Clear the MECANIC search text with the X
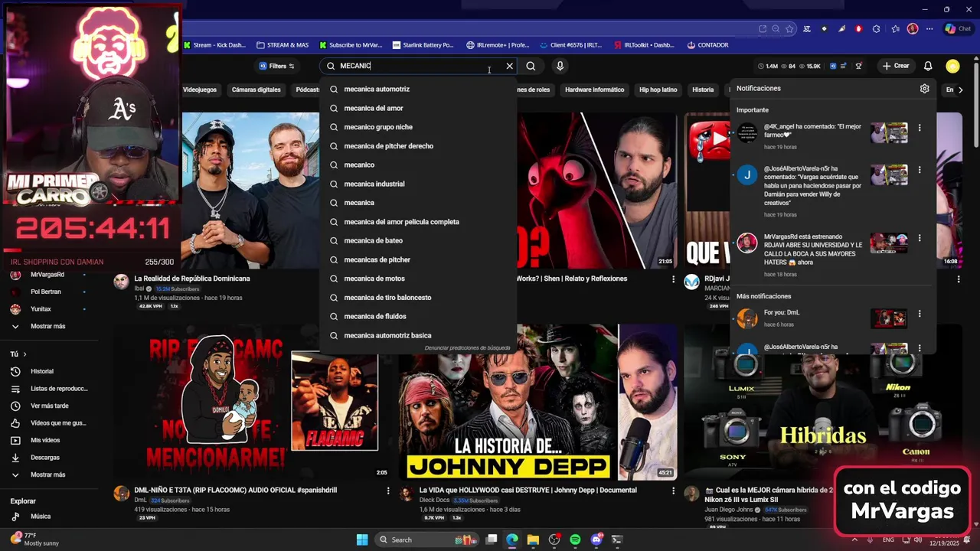 pyautogui.click(x=510, y=66)
